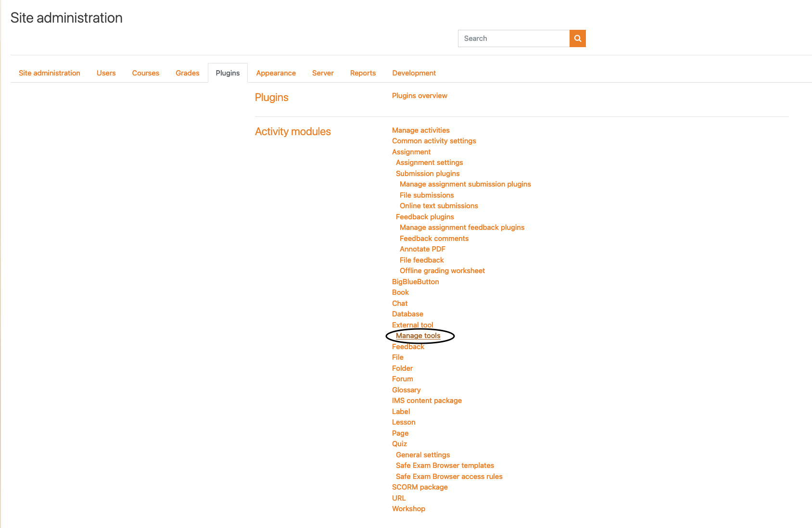Open Safe Exam Browser templates
This screenshot has width=812, height=528.
click(x=444, y=465)
